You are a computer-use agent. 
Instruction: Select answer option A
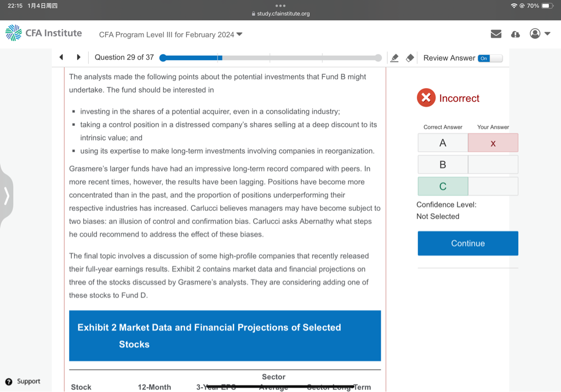tap(443, 143)
